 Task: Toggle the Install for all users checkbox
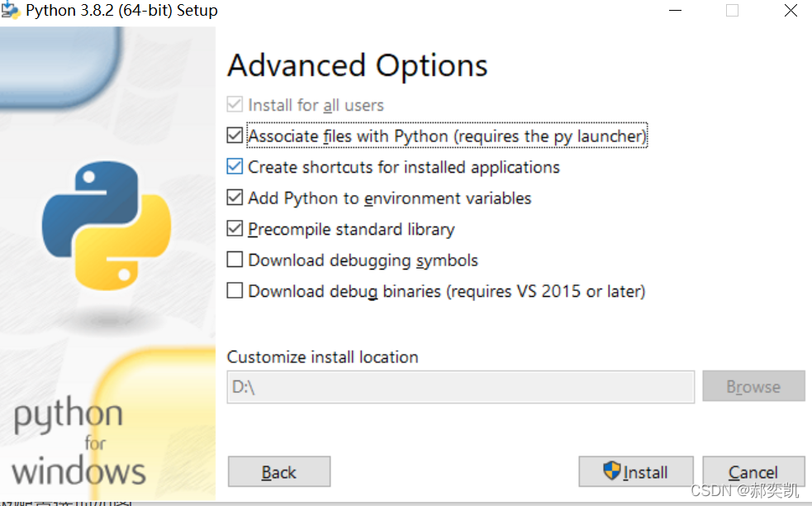click(235, 106)
